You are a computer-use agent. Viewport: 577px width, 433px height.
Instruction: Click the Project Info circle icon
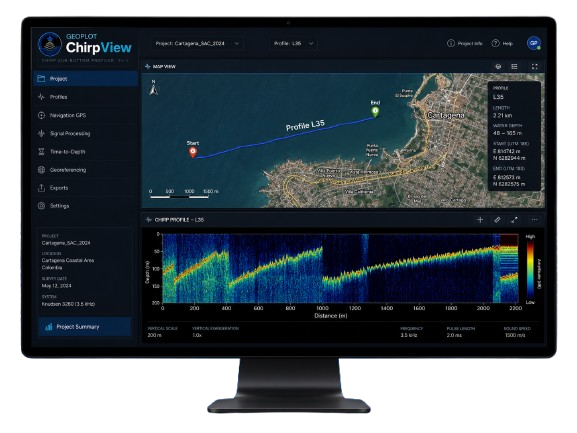(x=450, y=43)
